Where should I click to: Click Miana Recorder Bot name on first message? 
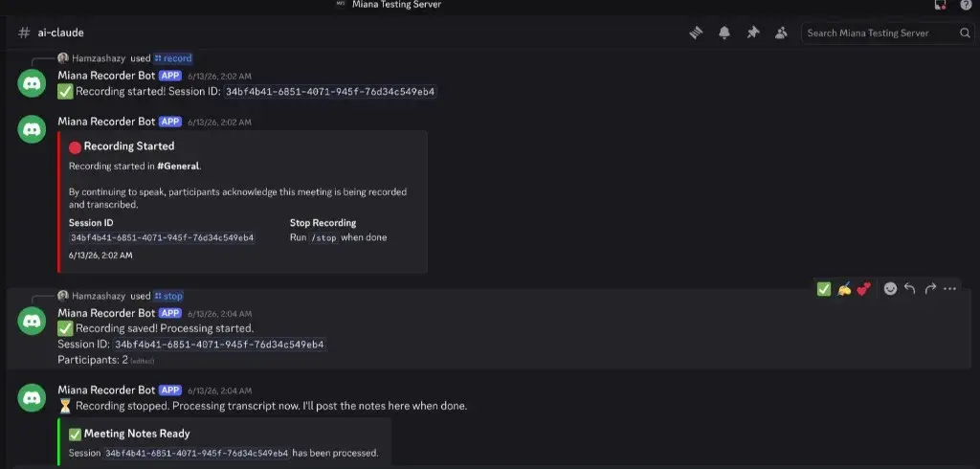pos(106,76)
